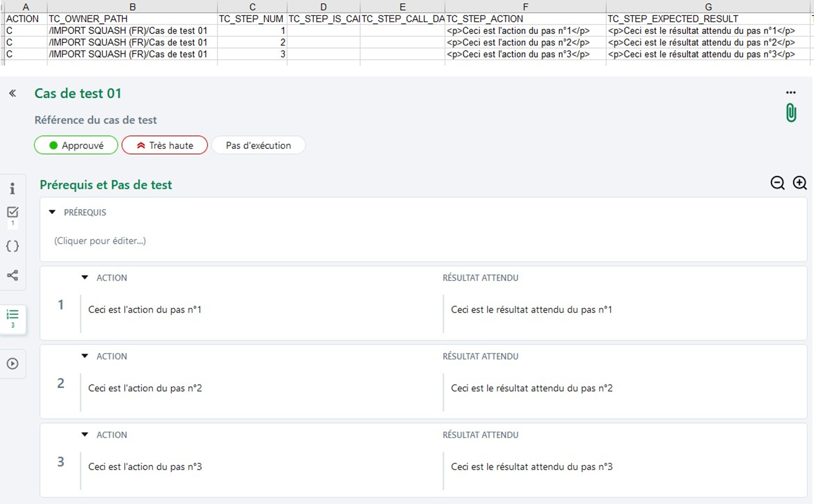814x504 pixels.
Task: Click the share sidebar icon
Action: (13, 276)
